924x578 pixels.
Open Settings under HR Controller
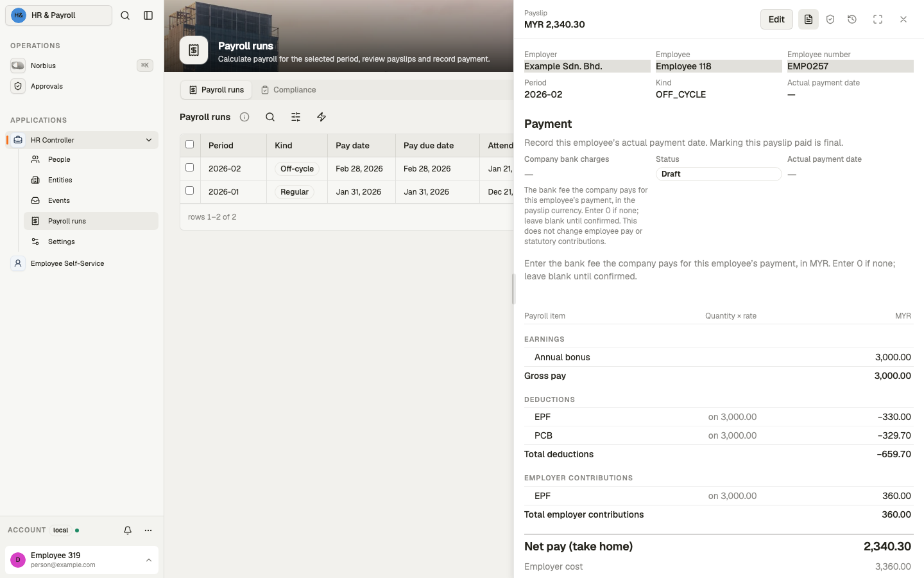pyautogui.click(x=91, y=241)
